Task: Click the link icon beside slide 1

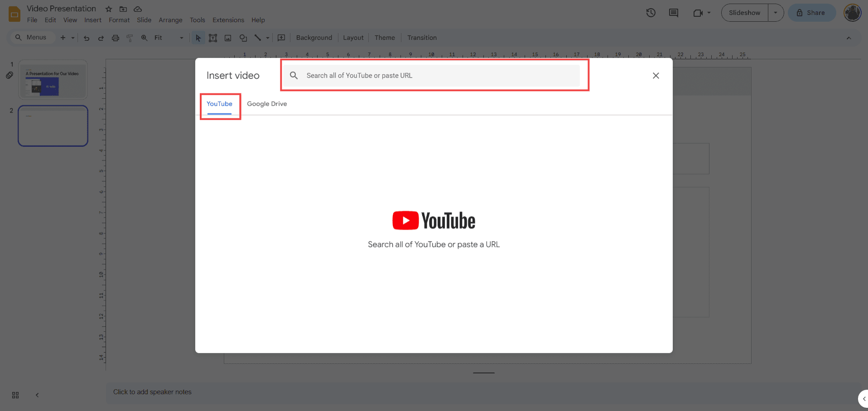Action: [x=10, y=75]
